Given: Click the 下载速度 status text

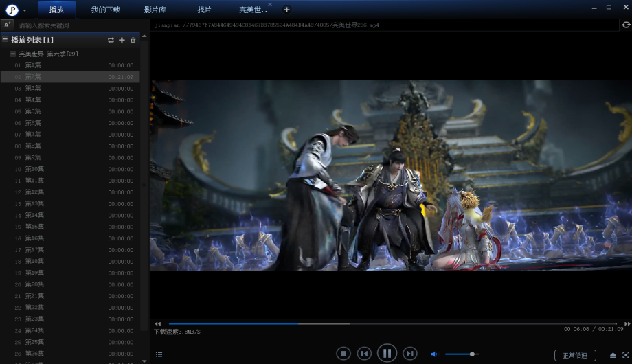Looking at the screenshot, I should (x=177, y=332).
